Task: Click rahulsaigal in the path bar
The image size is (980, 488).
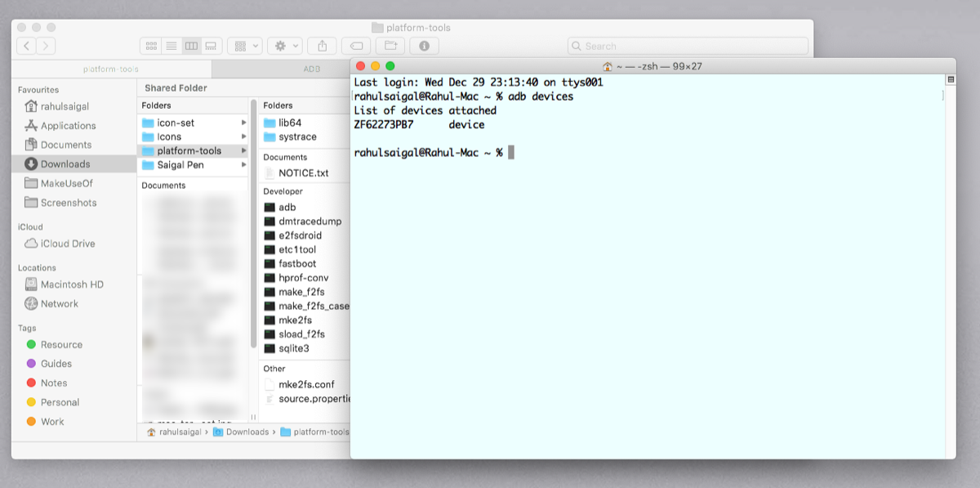Action: pos(174,432)
